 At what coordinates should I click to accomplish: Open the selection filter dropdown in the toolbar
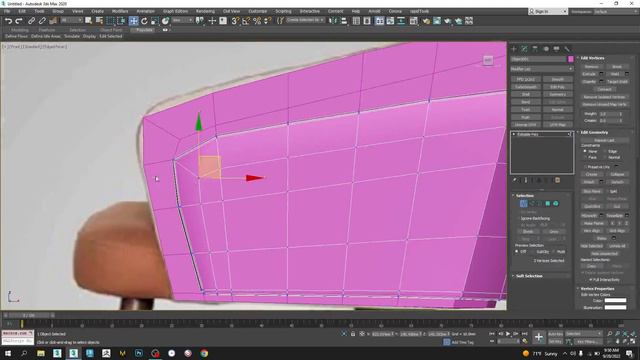click(x=71, y=20)
